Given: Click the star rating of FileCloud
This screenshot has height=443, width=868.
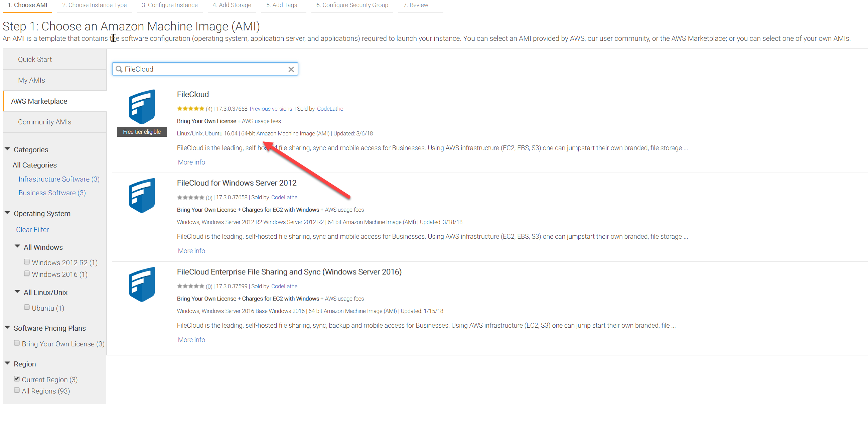Looking at the screenshot, I should (x=190, y=109).
